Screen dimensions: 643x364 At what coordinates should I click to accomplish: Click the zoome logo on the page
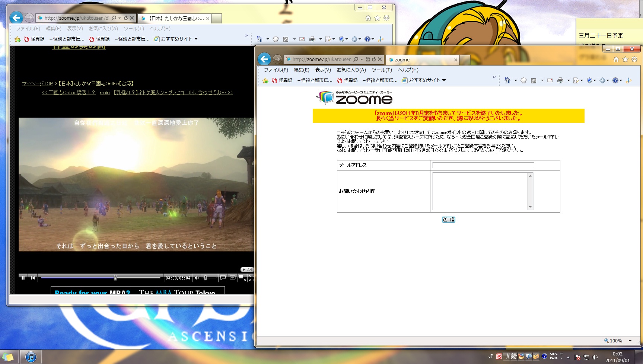click(354, 98)
